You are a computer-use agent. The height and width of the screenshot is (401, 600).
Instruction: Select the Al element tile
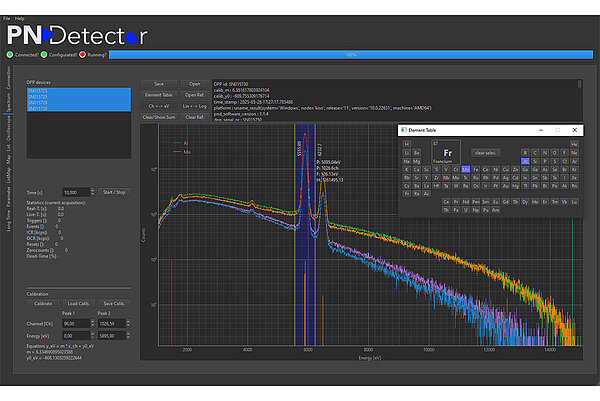525,160
